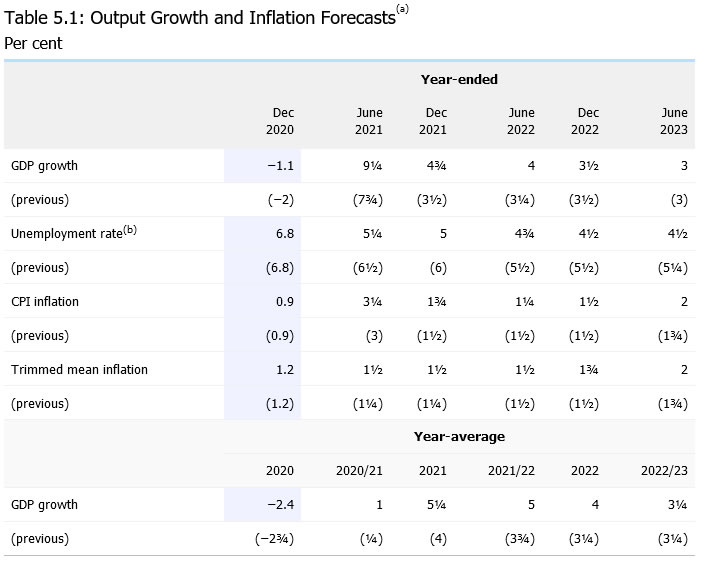Click the 2022/23 column header

pyautogui.click(x=665, y=470)
